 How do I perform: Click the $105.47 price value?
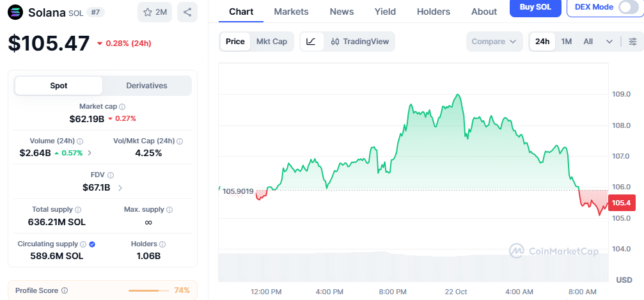tap(49, 43)
